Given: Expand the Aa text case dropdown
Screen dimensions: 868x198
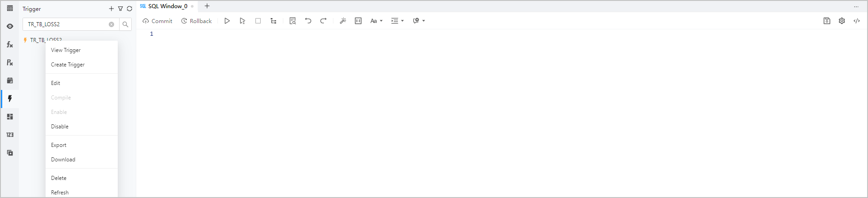Looking at the screenshot, I should click(x=376, y=21).
